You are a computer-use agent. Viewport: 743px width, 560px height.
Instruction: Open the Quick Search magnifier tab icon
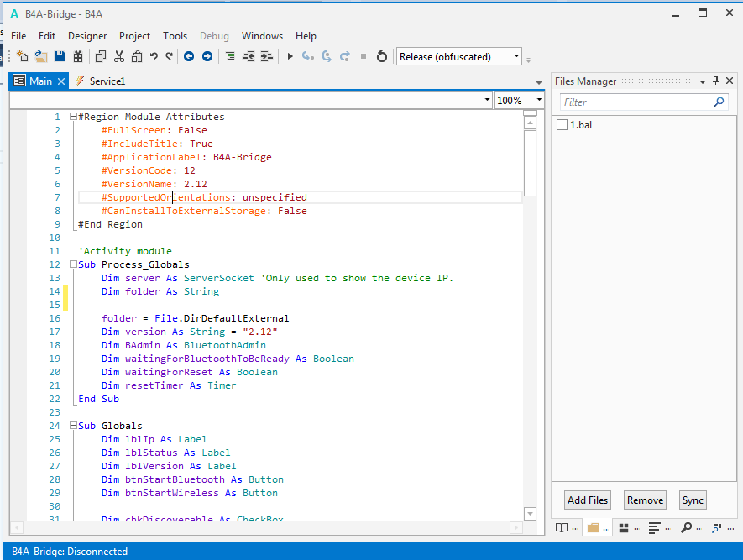(x=686, y=528)
